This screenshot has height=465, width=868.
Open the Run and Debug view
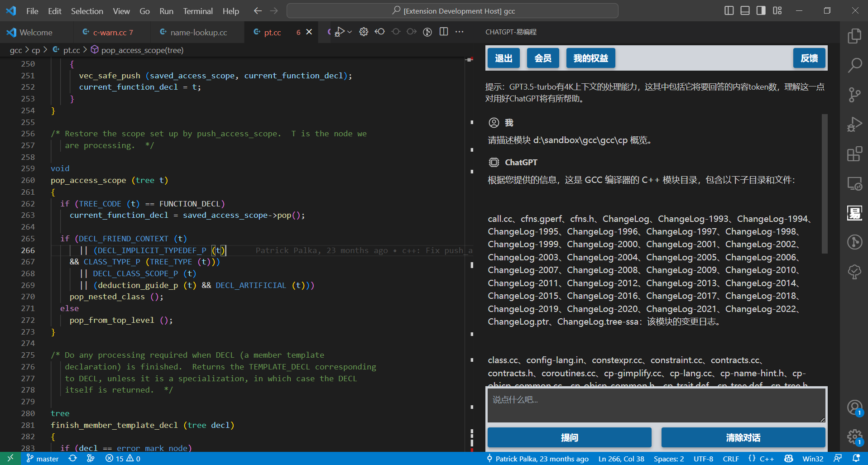click(x=854, y=125)
